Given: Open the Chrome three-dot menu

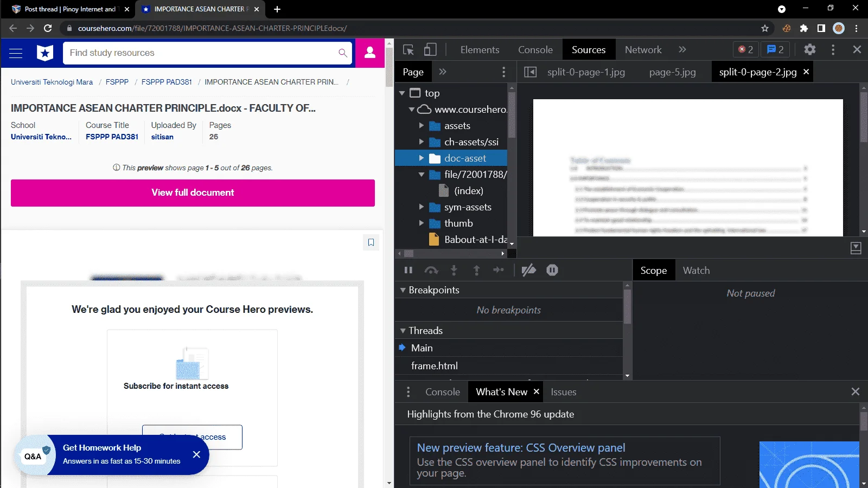Looking at the screenshot, I should [857, 28].
